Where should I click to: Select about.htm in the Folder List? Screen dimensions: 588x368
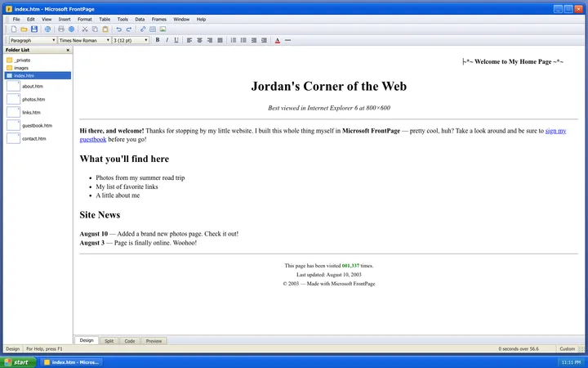(25, 87)
